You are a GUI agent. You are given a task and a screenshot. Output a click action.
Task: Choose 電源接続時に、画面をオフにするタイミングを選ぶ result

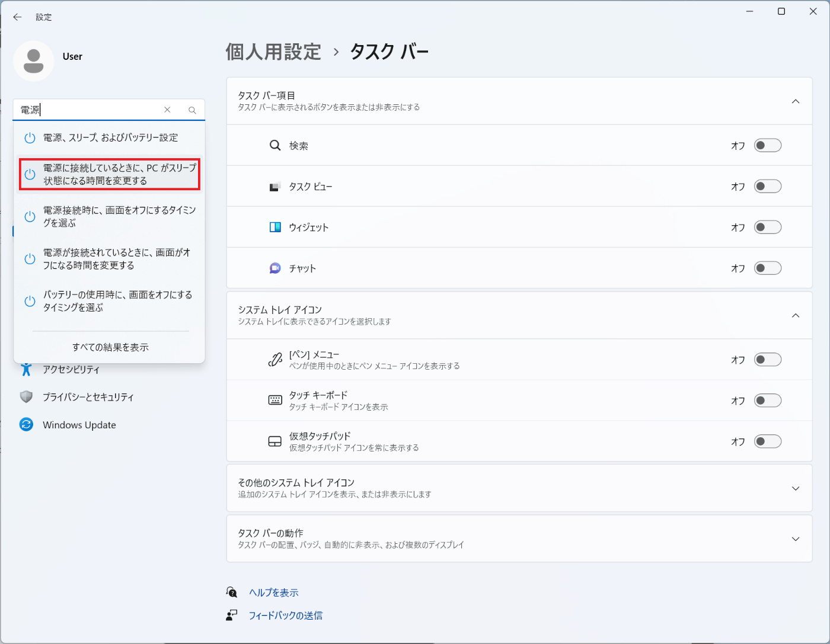(110, 217)
